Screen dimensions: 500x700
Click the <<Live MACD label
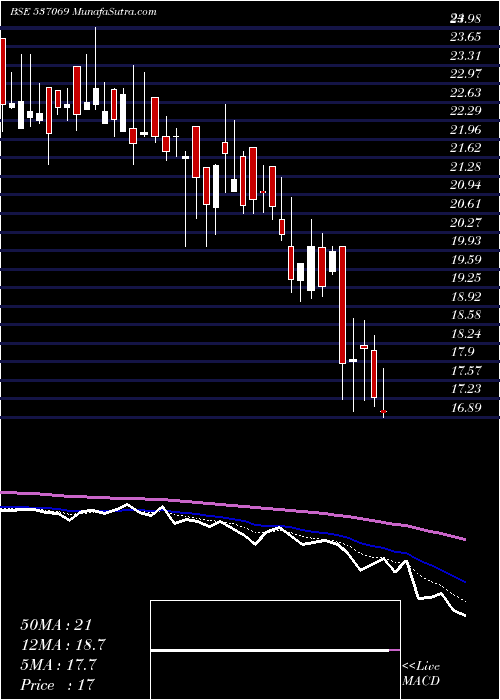tap(421, 674)
